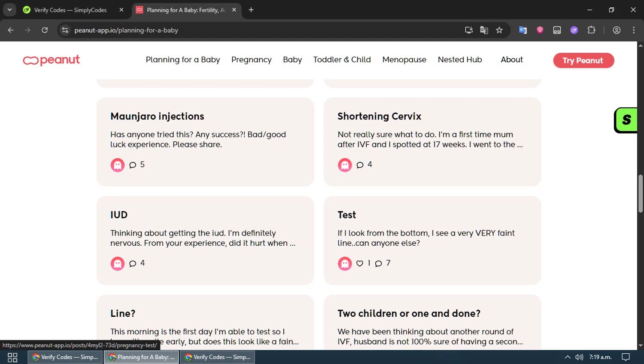Viewport: 644px width, 364px height.
Task: Click the address bar URL field
Action: 266,30
